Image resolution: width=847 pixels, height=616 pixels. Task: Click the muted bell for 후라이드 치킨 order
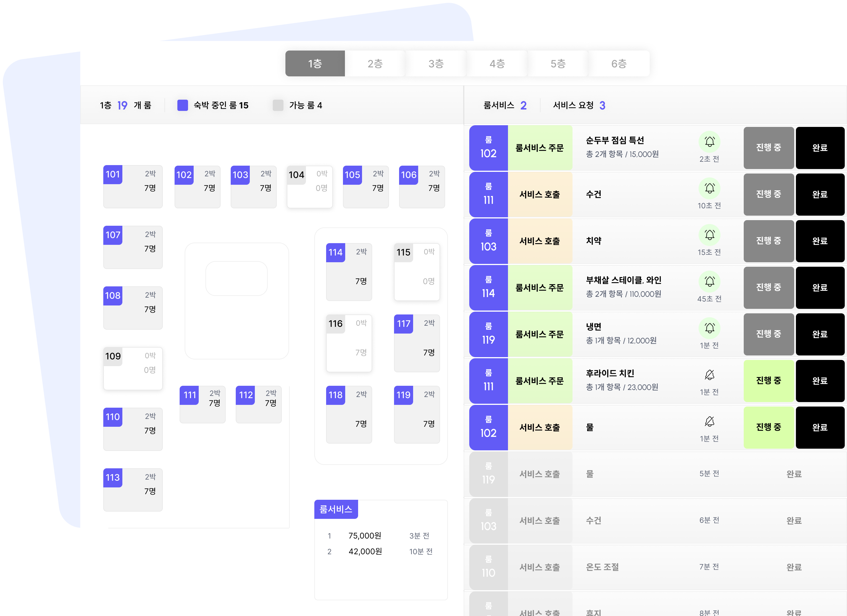[x=709, y=375]
